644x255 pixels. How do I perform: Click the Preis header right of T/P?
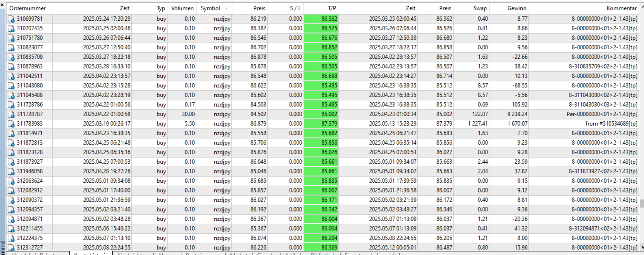coord(436,8)
